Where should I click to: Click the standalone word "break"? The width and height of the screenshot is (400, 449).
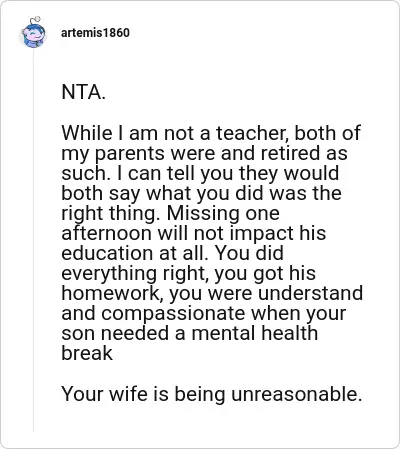(x=87, y=353)
